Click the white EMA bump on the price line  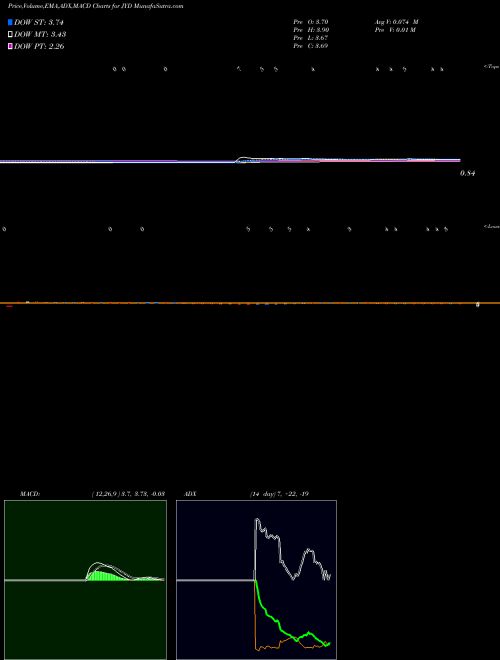(245, 158)
